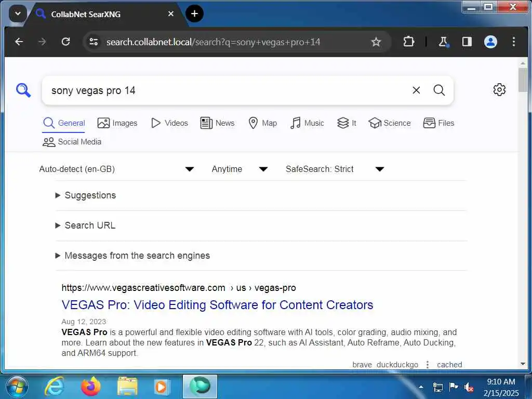
Task: Click the address bar URL
Action: (214, 42)
